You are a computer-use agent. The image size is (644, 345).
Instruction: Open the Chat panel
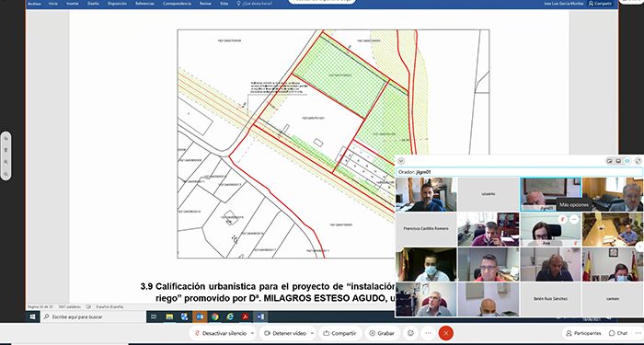(x=618, y=333)
